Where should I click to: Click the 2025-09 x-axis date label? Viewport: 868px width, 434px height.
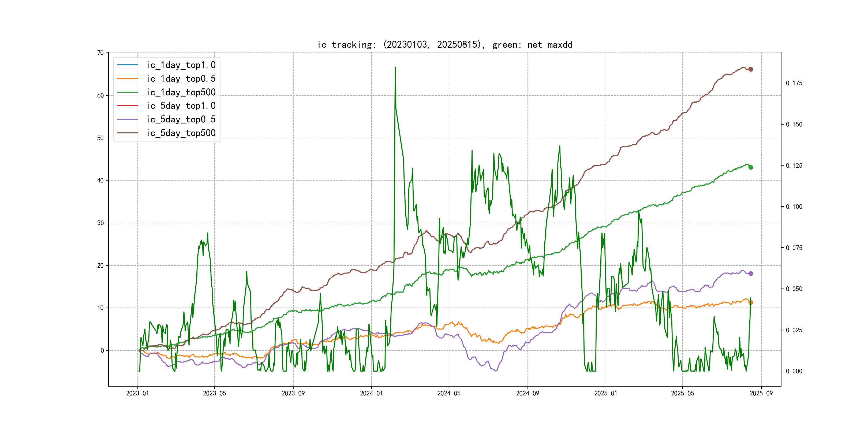click(x=761, y=393)
